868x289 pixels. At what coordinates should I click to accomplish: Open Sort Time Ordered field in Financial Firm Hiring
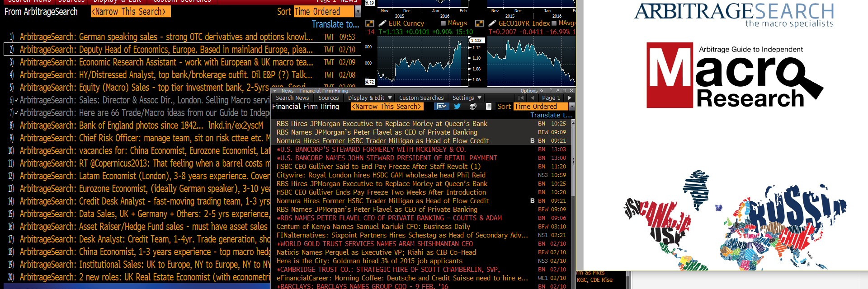[541, 107]
